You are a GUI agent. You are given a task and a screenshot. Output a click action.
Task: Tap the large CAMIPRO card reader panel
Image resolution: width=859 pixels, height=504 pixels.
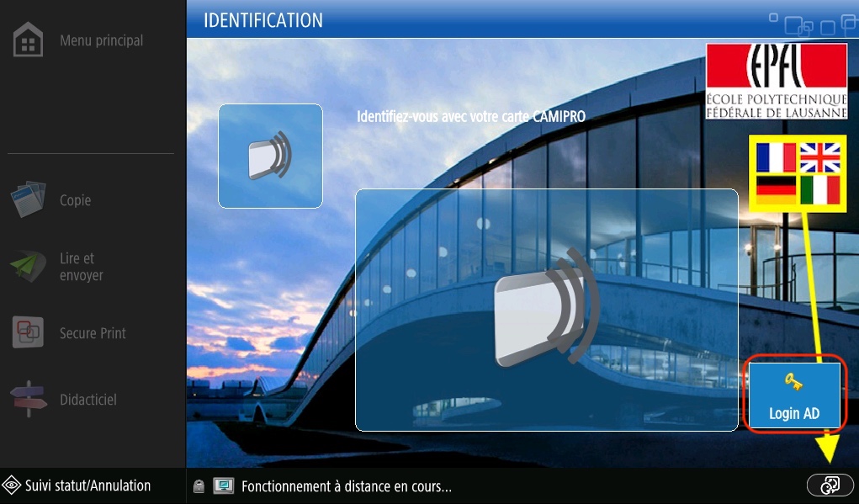point(547,310)
